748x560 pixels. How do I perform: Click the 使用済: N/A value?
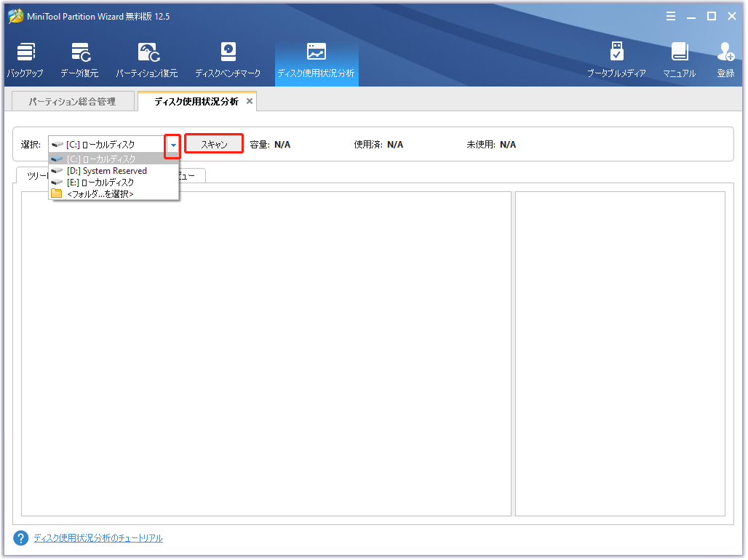pyautogui.click(x=395, y=145)
